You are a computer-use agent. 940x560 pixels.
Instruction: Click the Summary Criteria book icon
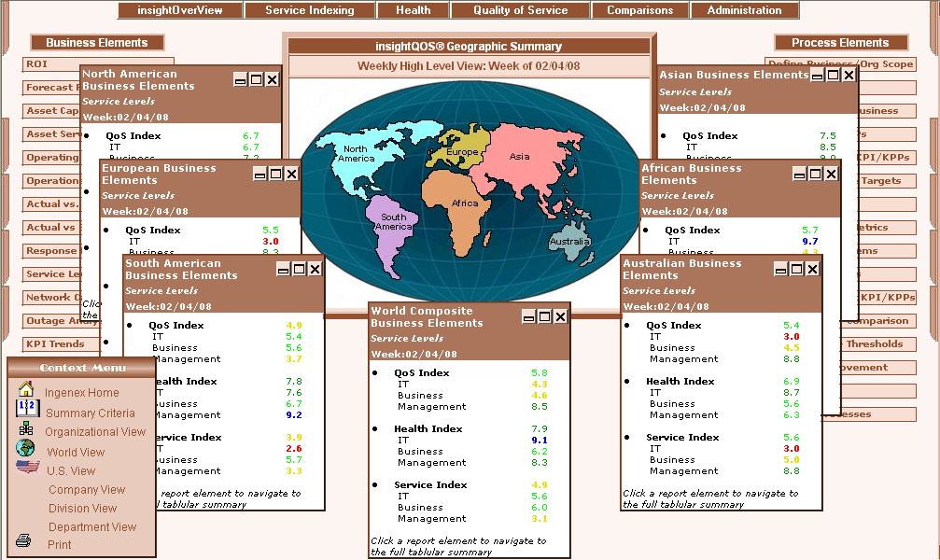point(26,409)
